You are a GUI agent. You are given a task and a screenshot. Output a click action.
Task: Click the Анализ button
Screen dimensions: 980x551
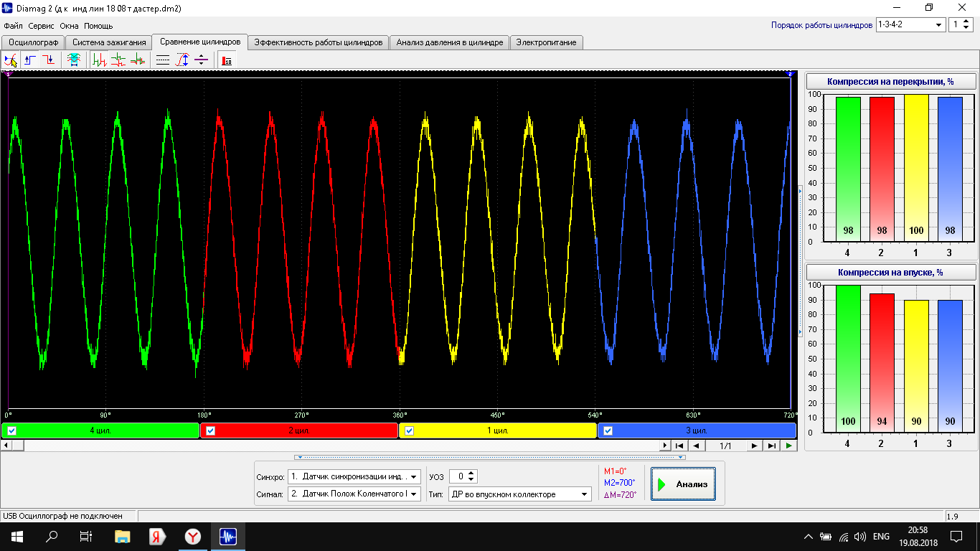[x=683, y=484]
